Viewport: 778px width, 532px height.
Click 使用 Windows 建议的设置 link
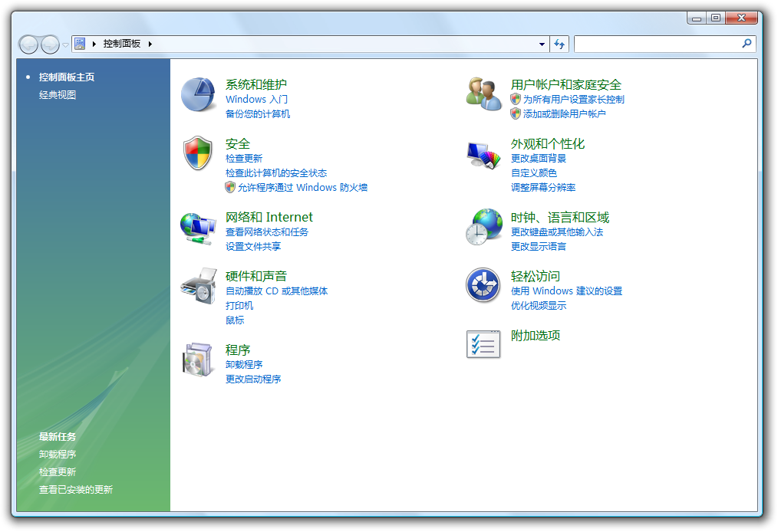point(567,291)
